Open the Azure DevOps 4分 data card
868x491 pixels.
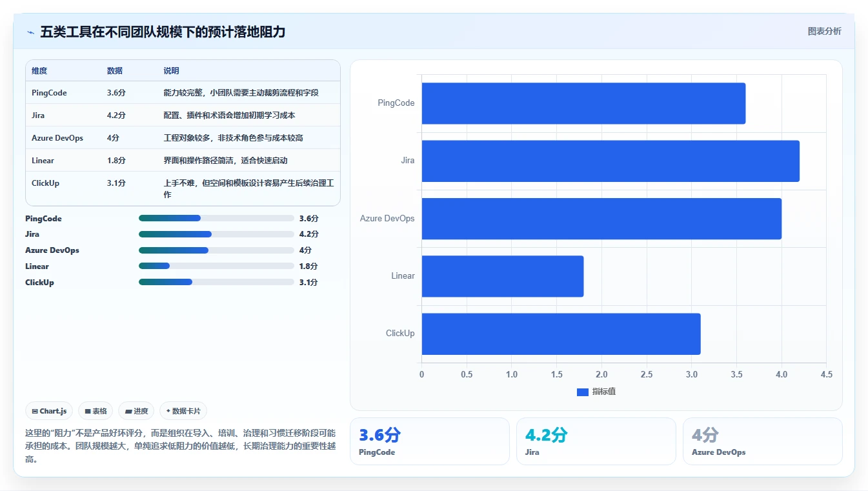click(763, 441)
